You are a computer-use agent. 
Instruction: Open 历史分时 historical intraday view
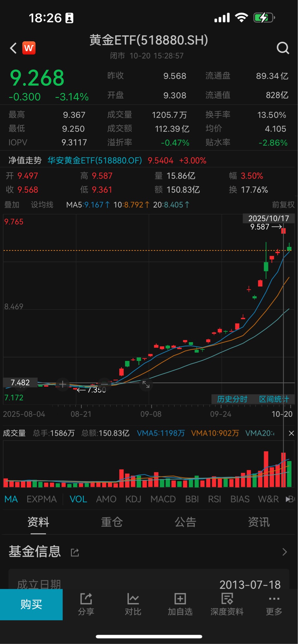232,399
